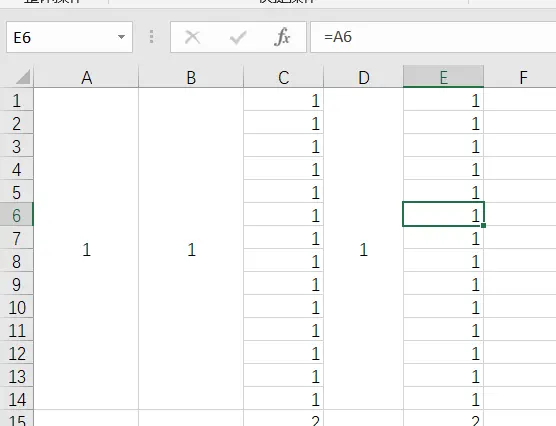
Task: Select row 1 header
Action: pyautogui.click(x=17, y=100)
